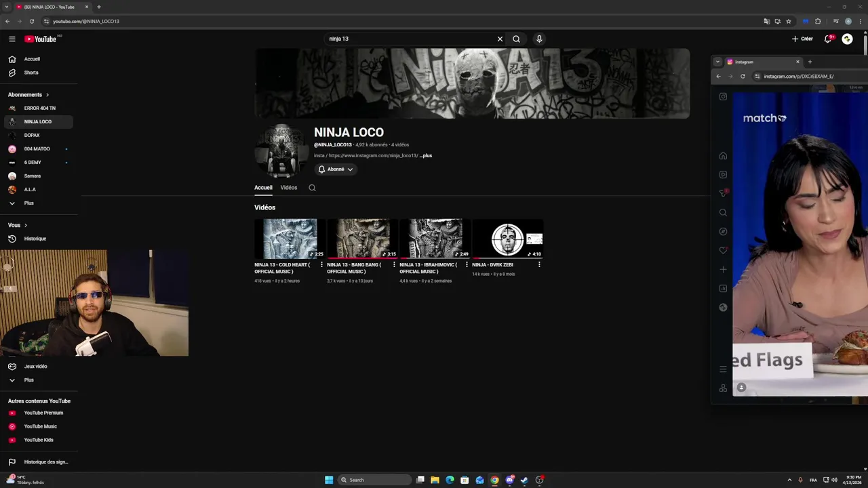Screen dimensions: 868x488
Task: Click the NINJA LOCO channel avatar
Action: point(281,150)
